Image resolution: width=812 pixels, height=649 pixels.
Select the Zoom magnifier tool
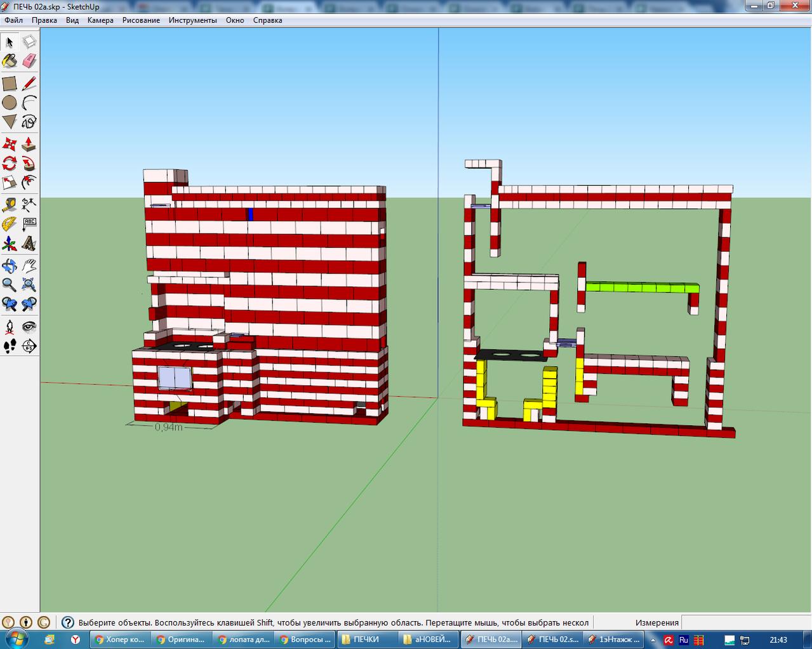click(x=10, y=285)
